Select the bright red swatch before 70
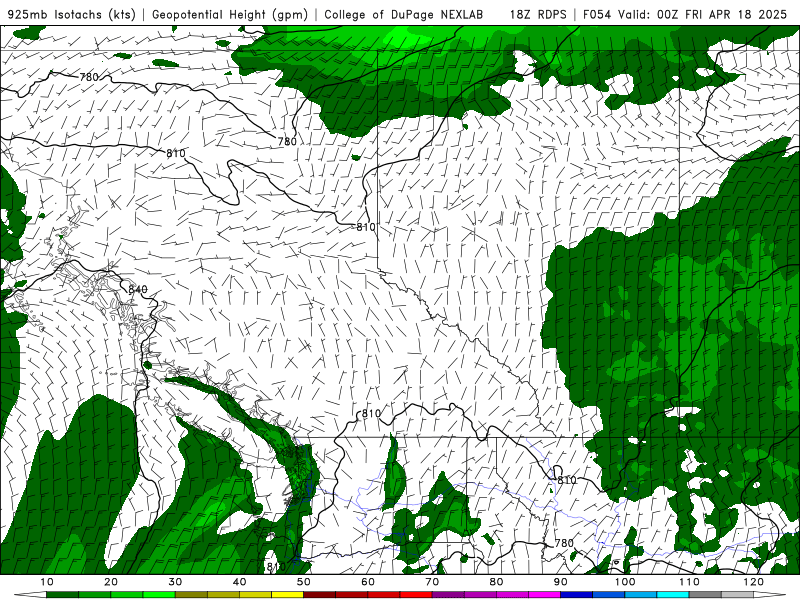The width and height of the screenshot is (800, 600). click(x=416, y=595)
